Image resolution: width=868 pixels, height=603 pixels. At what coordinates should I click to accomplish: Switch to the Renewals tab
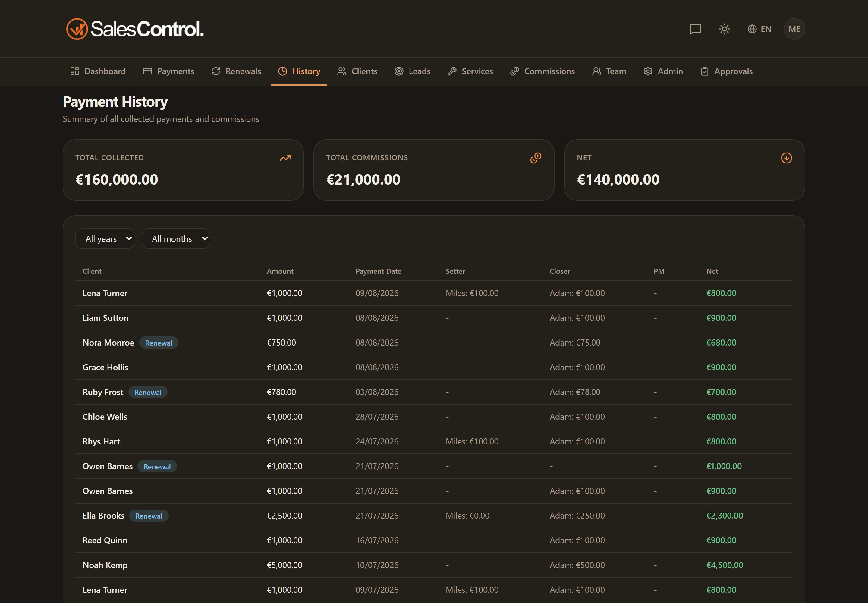click(236, 71)
